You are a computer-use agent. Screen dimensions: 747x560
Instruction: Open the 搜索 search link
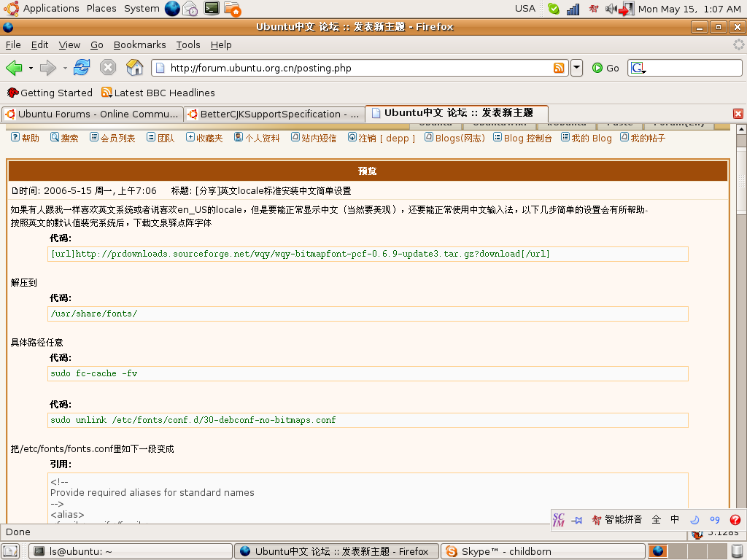click(x=64, y=138)
